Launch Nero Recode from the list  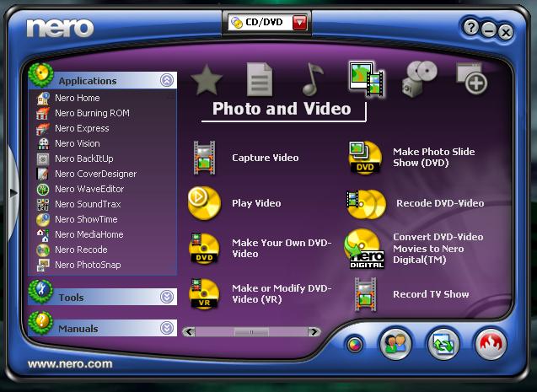81,250
